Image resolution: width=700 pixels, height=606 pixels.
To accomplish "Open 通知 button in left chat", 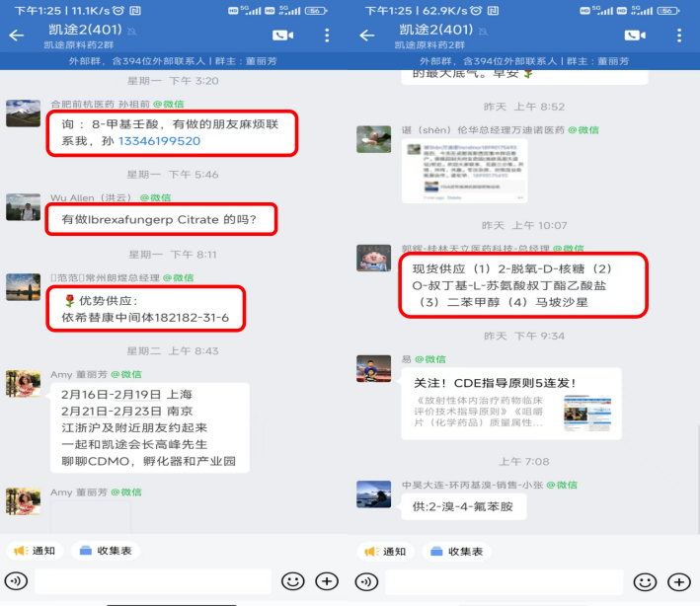I will pos(35,551).
